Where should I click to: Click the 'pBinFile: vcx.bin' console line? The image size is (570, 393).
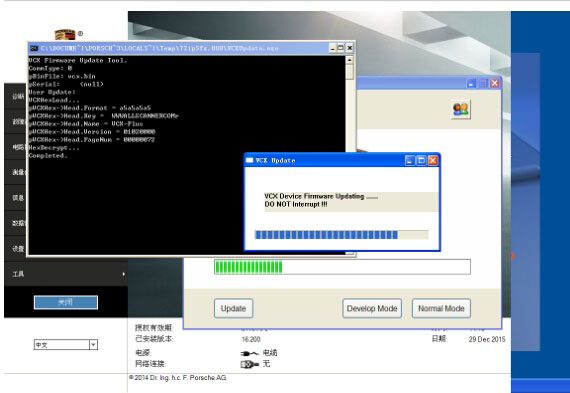pos(62,76)
